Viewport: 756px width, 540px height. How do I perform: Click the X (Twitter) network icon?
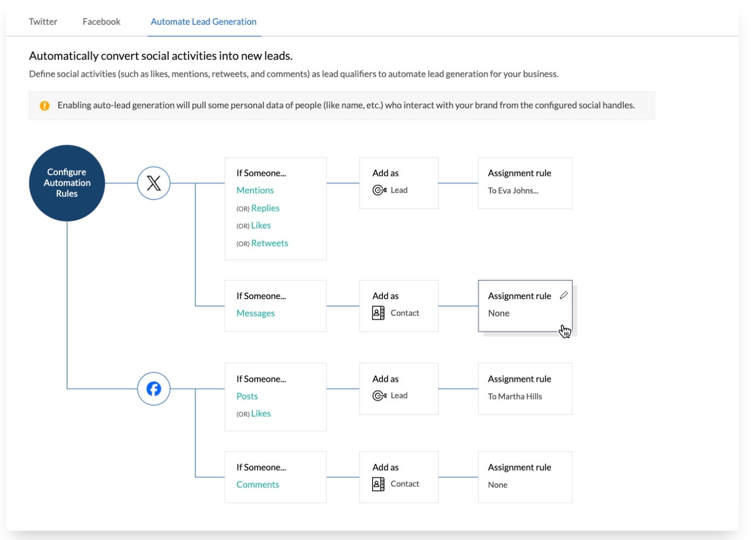(x=154, y=184)
